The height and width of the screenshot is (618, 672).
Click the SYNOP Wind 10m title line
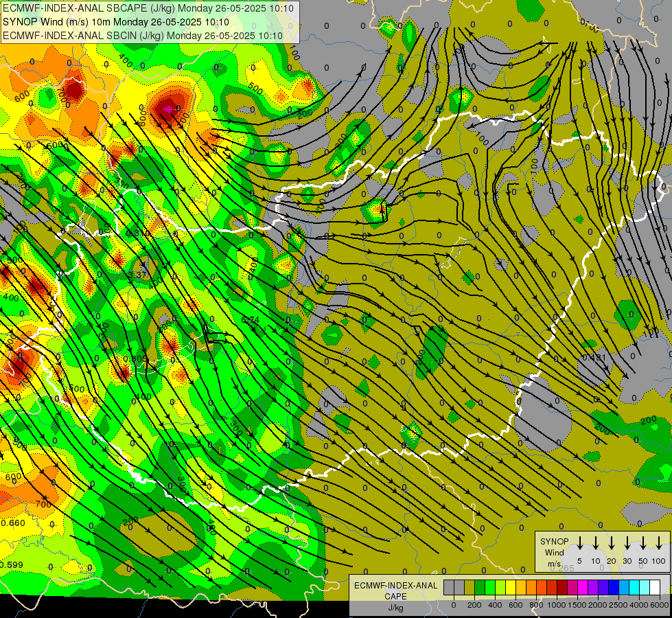(116, 22)
